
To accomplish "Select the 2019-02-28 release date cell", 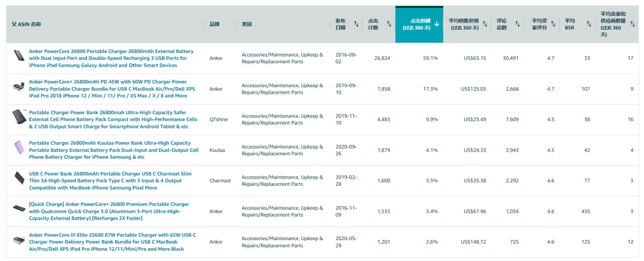I will click(x=346, y=181).
